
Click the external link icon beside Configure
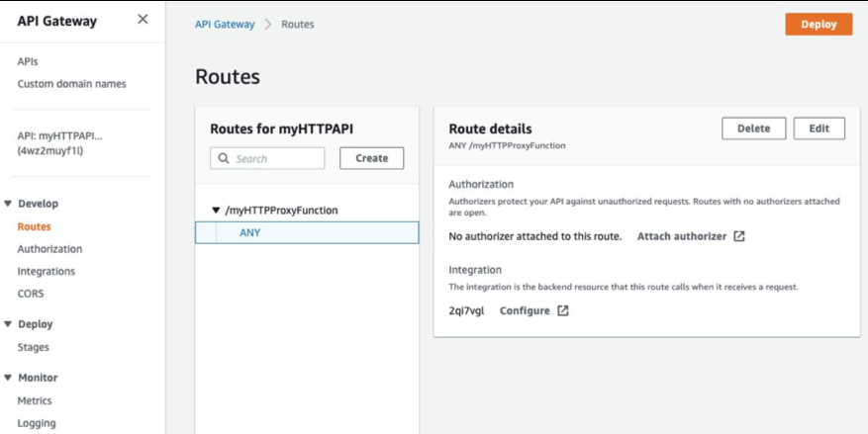pos(563,310)
